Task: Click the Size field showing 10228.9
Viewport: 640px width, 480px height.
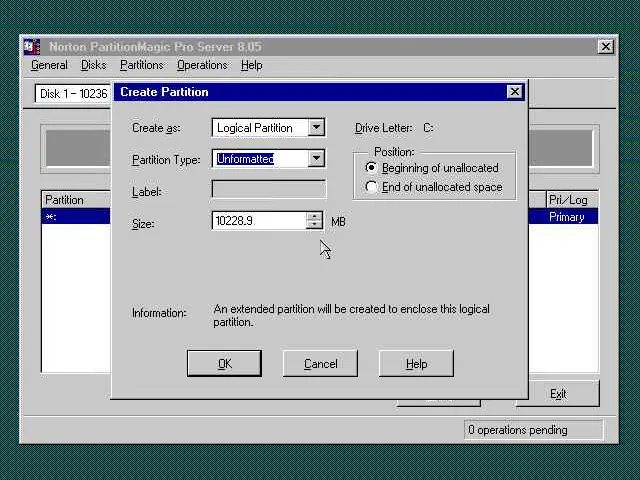Action: (259, 221)
